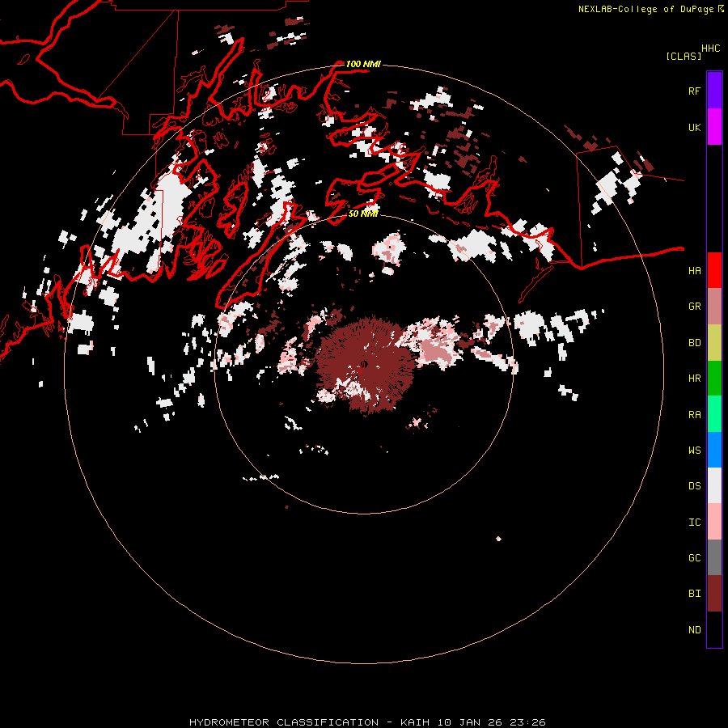Screen dimensions: 728x728
Task: Click the ND legend label
Action: 694,630
